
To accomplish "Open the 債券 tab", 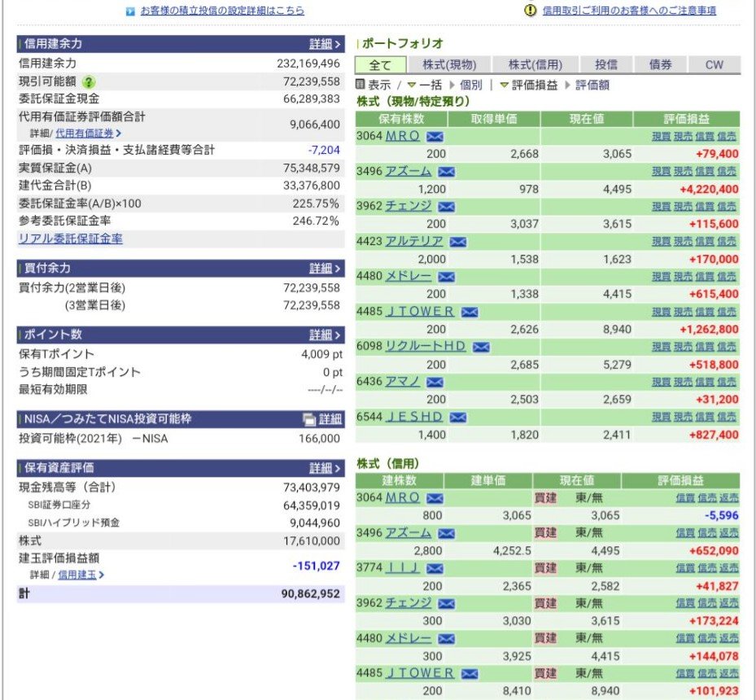I will 660,64.
